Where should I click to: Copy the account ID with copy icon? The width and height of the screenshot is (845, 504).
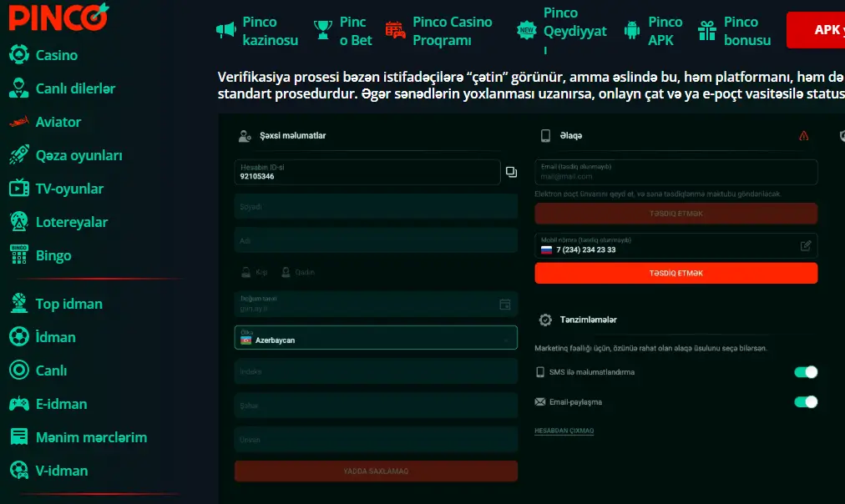point(511,172)
